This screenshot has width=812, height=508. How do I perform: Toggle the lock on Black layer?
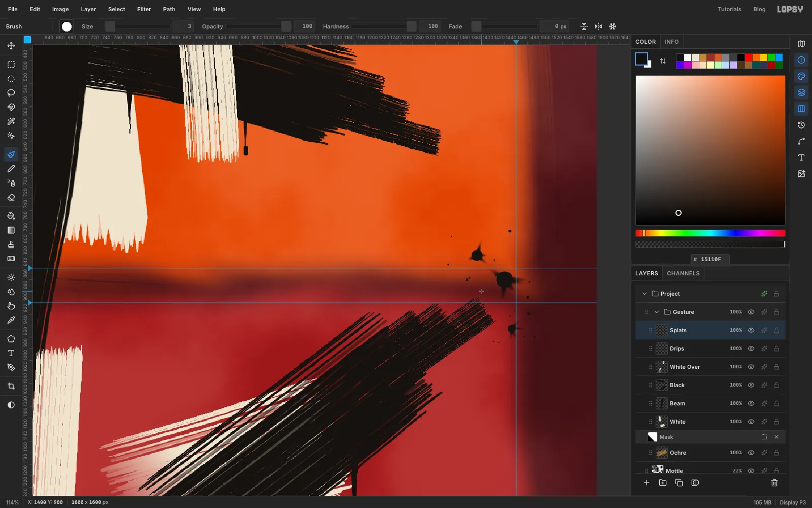776,385
